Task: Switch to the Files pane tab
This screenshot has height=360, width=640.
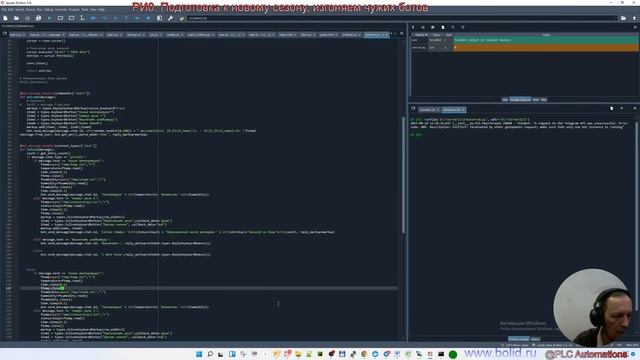Action: click(544, 100)
